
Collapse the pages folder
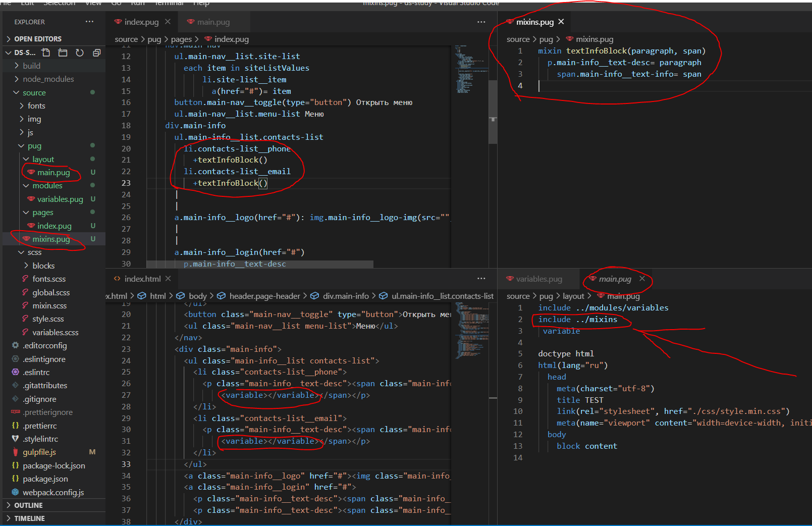point(43,213)
